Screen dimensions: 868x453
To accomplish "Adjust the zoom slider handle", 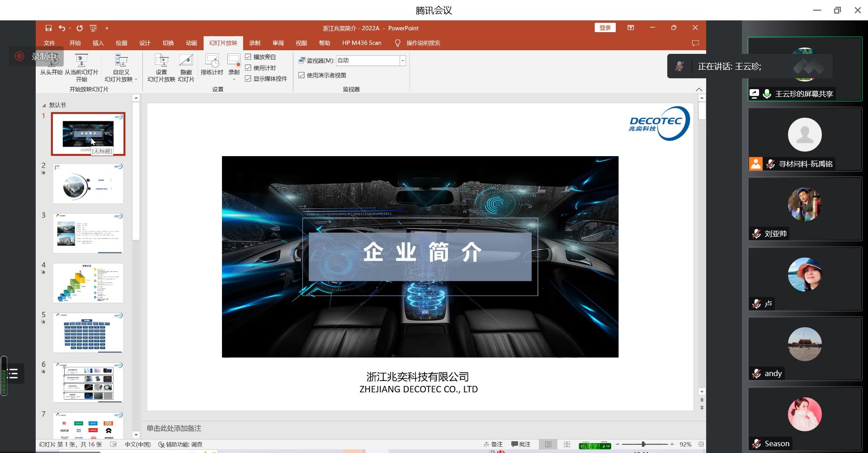I will (643, 444).
